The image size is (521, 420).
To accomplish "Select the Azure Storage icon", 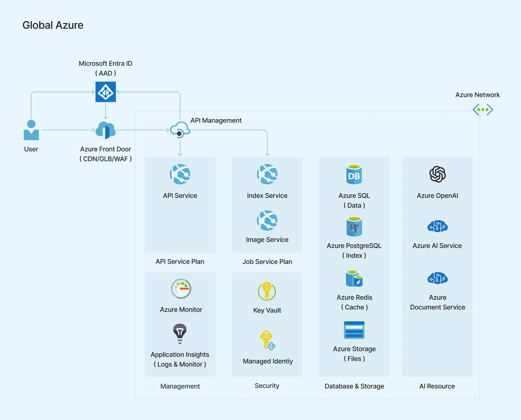I will click(354, 330).
